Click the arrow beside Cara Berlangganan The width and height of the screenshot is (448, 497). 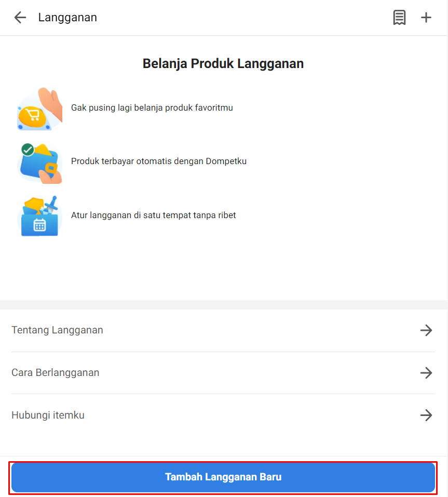(x=426, y=373)
